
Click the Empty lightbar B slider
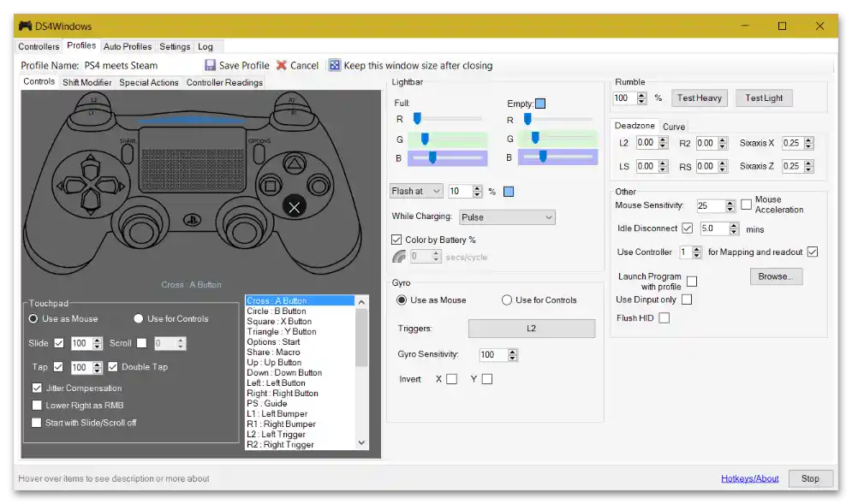pyautogui.click(x=558, y=157)
